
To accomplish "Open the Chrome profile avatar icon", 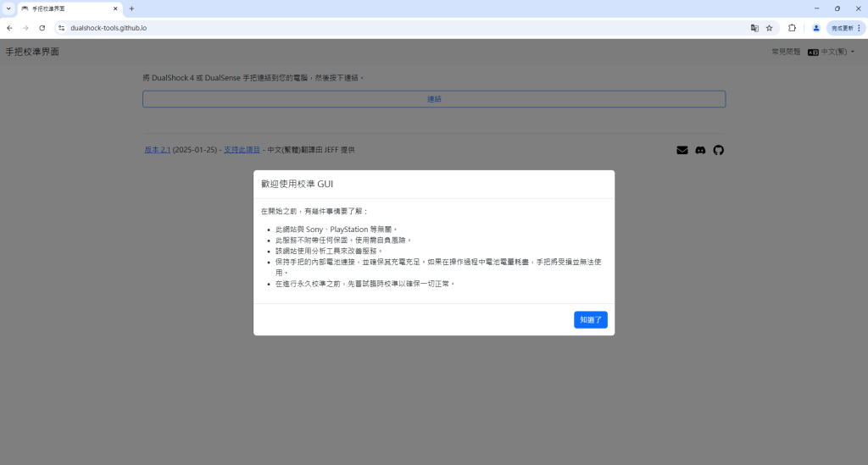I will 815,28.
